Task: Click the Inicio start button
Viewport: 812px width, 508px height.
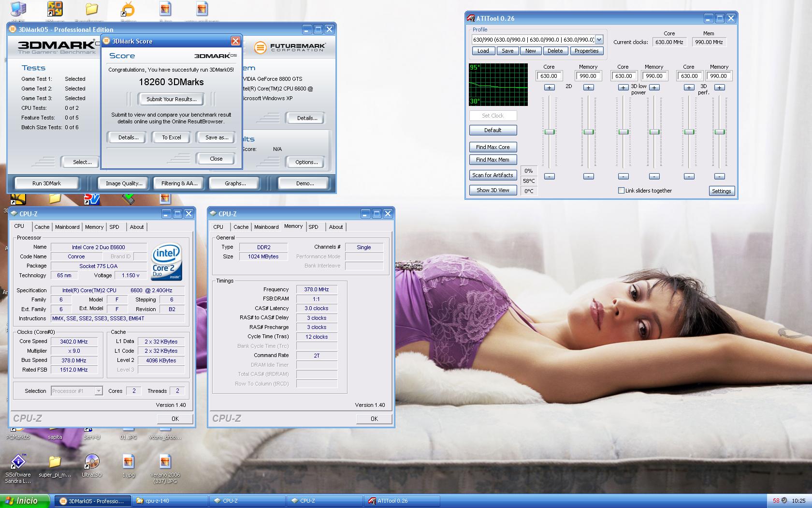Action: 25,501
